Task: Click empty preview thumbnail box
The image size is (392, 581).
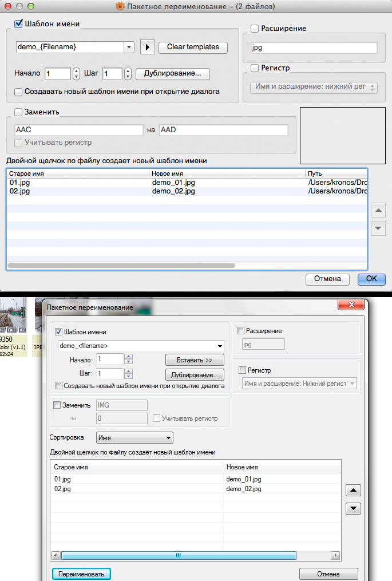Action: [343, 136]
